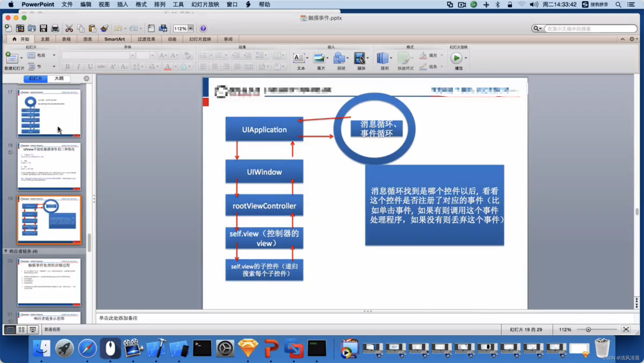Toggle align text left button
The width and height of the screenshot is (644, 363).
coord(203,66)
